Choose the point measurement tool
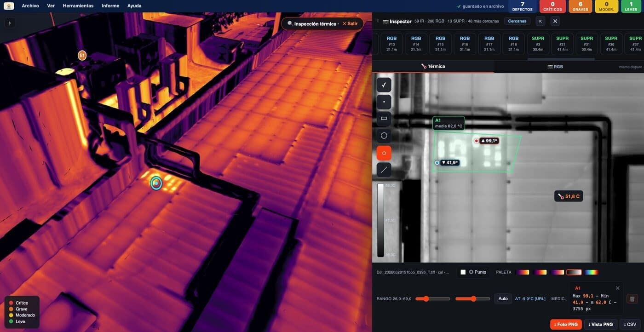 tap(384, 102)
